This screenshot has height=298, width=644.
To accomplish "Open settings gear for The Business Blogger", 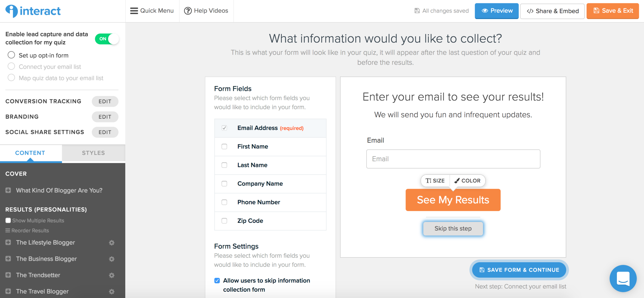I will (112, 259).
